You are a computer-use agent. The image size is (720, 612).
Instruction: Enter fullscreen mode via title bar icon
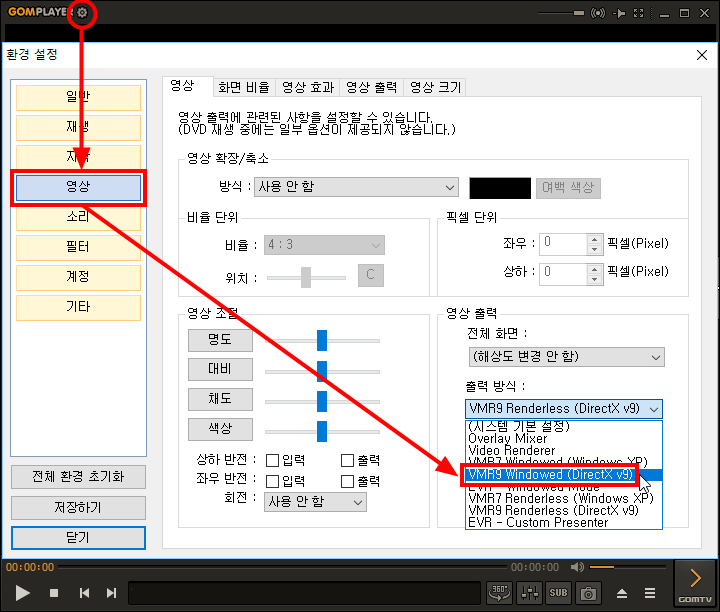point(639,13)
